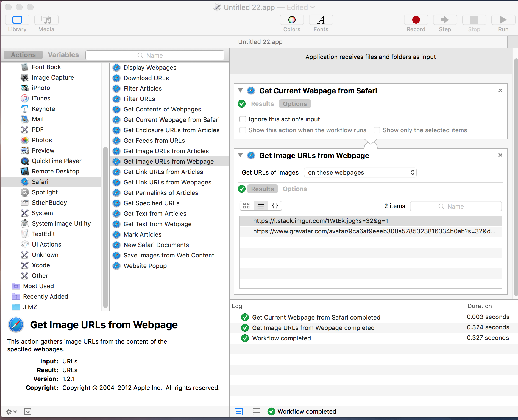Open the JIMZ folder
Screen dimensions: 518x420
click(51, 307)
